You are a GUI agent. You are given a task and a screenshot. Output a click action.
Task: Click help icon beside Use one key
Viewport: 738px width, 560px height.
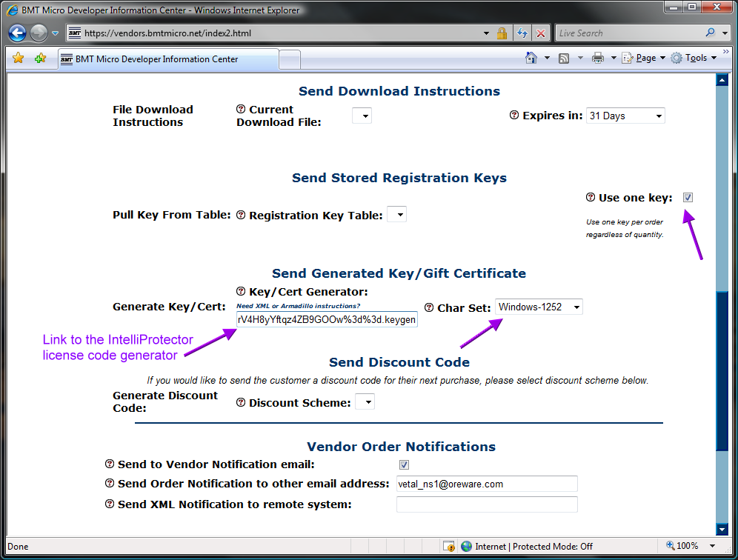[x=591, y=198]
